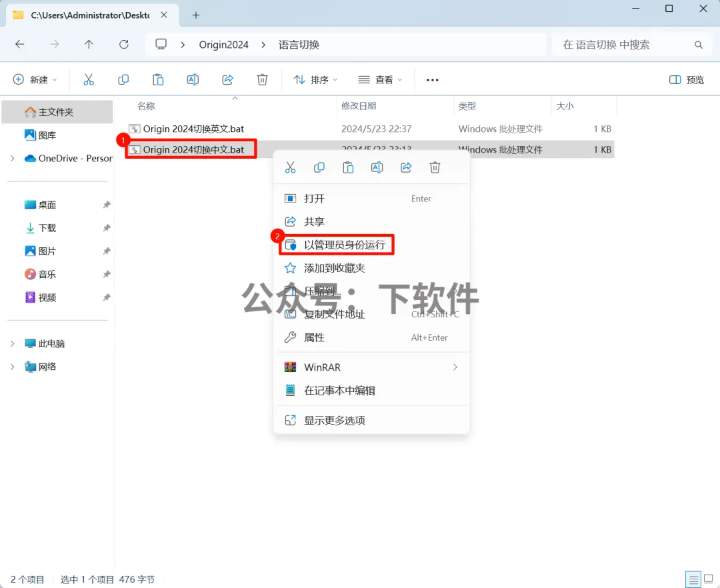
Task: Expand the OneDrive tree node
Action: 13,159
